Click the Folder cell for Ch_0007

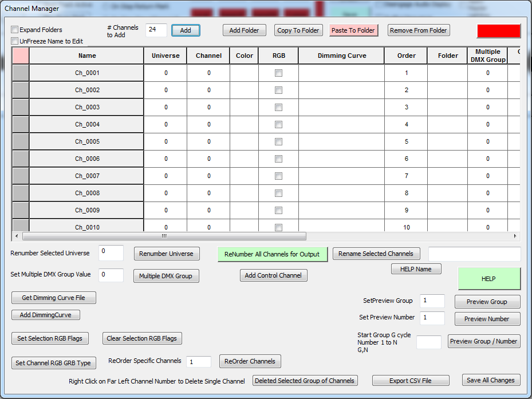pyautogui.click(x=447, y=176)
